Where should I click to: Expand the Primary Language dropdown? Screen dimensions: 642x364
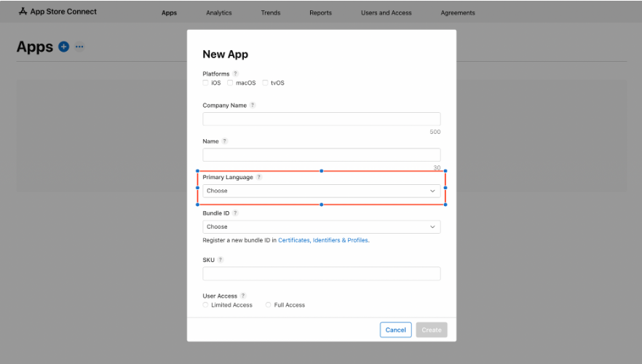point(321,191)
